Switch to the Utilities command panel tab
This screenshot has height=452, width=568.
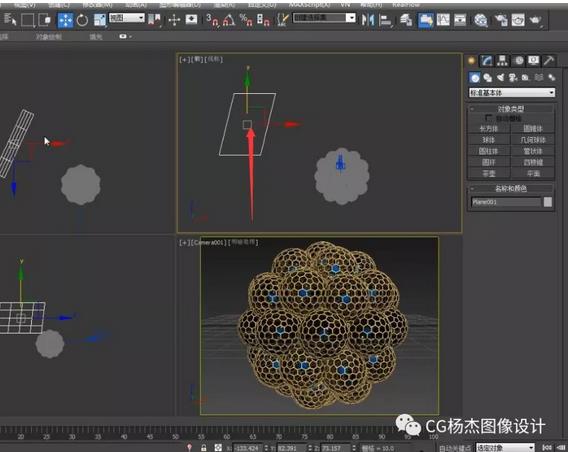pos(549,60)
